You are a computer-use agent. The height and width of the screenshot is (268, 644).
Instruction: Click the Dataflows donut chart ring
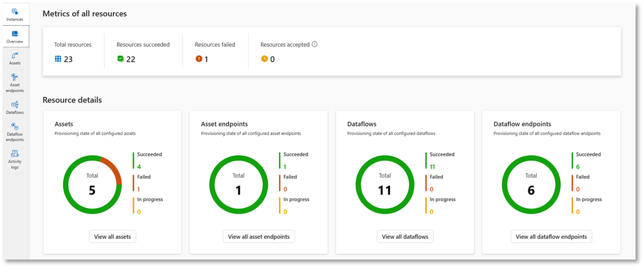point(385,156)
